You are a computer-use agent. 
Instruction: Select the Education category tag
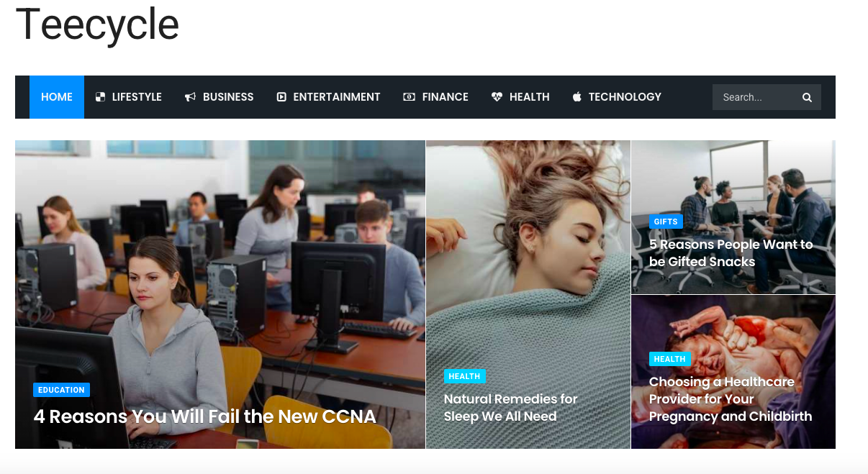tap(61, 390)
